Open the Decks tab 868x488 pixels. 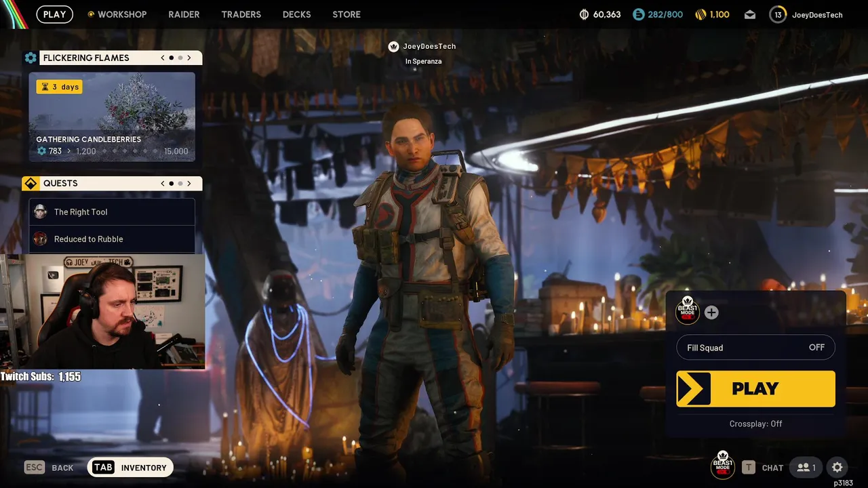pyautogui.click(x=296, y=14)
